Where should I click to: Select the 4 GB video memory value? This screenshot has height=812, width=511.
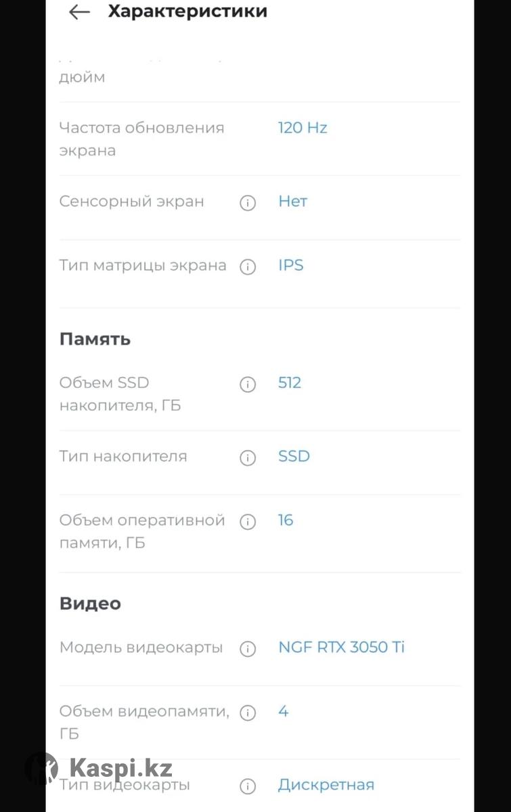pyautogui.click(x=283, y=711)
